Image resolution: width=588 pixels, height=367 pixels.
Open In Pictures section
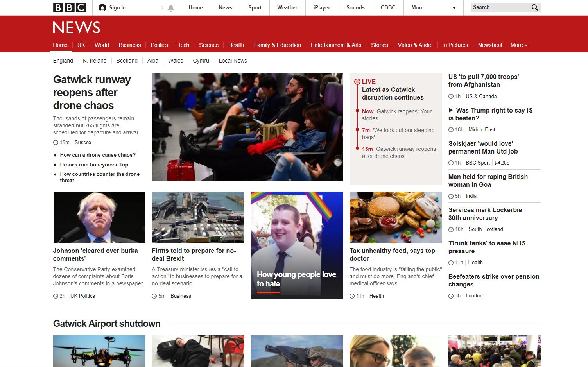tap(455, 45)
